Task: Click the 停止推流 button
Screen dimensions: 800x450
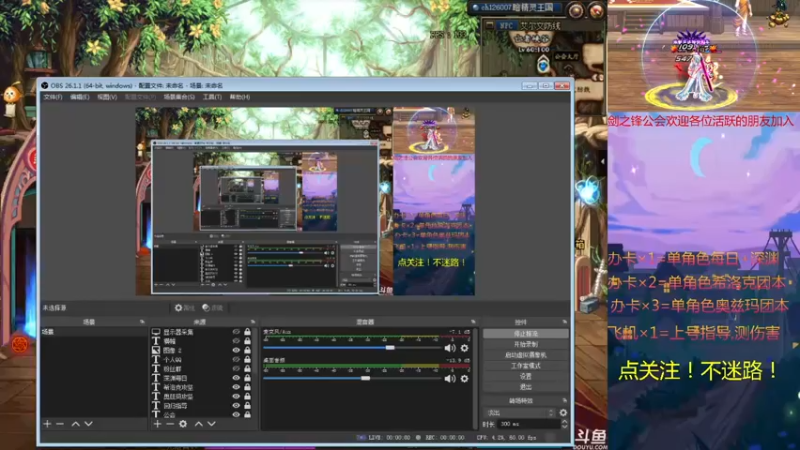Action: pos(526,334)
